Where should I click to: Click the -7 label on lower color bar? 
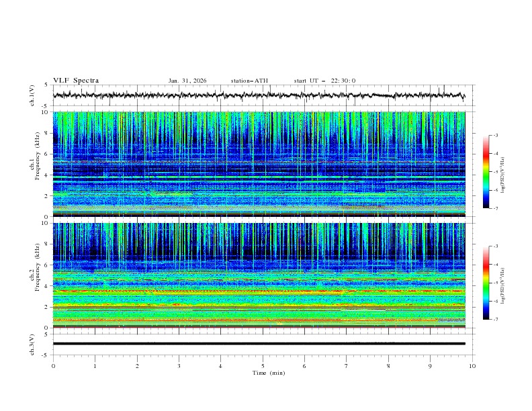pyautogui.click(x=494, y=320)
